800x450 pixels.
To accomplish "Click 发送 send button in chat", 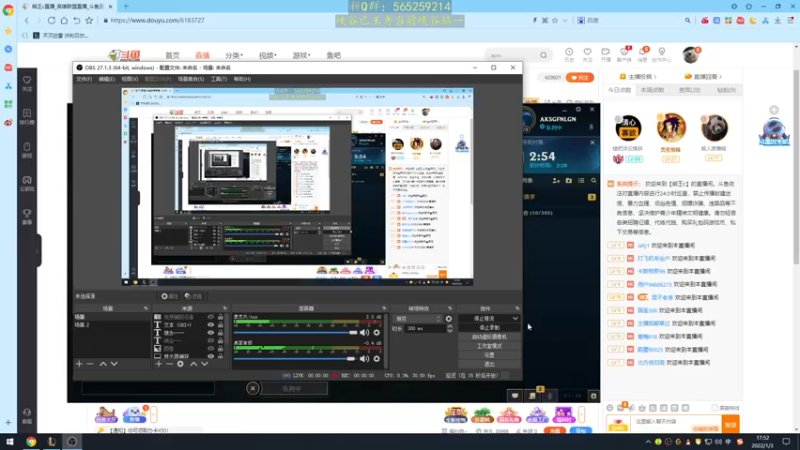I will 731,424.
